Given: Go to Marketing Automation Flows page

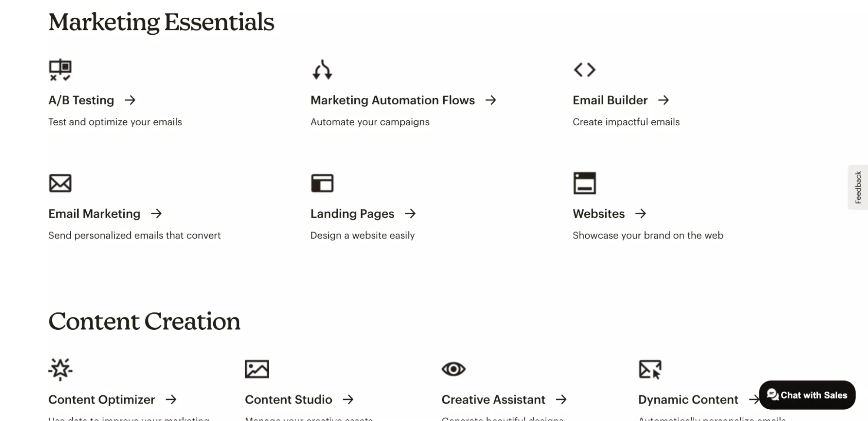Looking at the screenshot, I should 393,100.
